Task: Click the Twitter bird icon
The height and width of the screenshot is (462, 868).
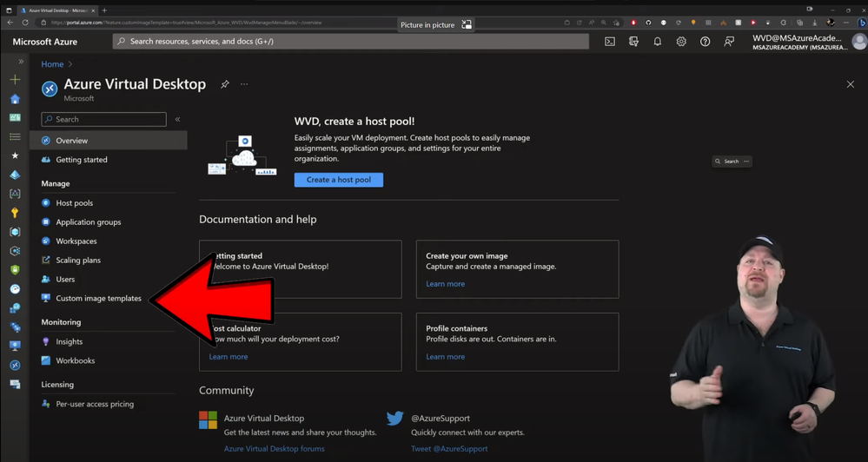Action: pos(395,419)
